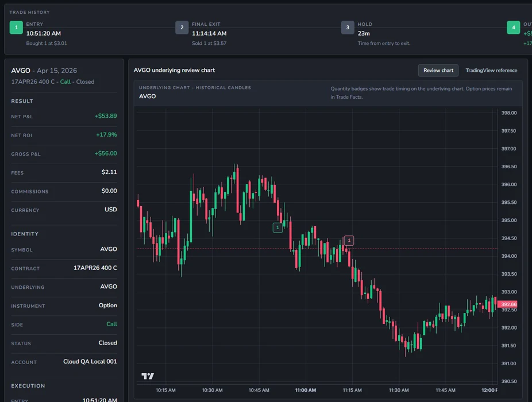
Task: Click '17APR26 400 C - Call - Closed' subtitle
Action: click(x=53, y=82)
